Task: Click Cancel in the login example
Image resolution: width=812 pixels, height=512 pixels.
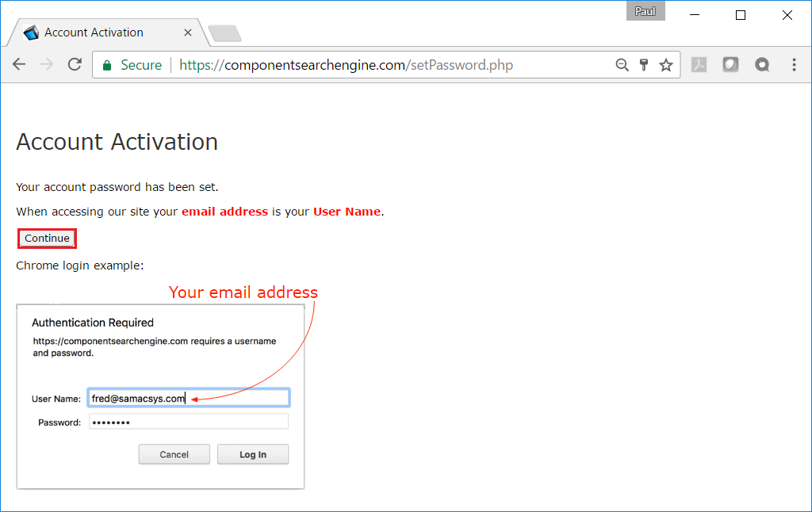Action: (x=174, y=454)
